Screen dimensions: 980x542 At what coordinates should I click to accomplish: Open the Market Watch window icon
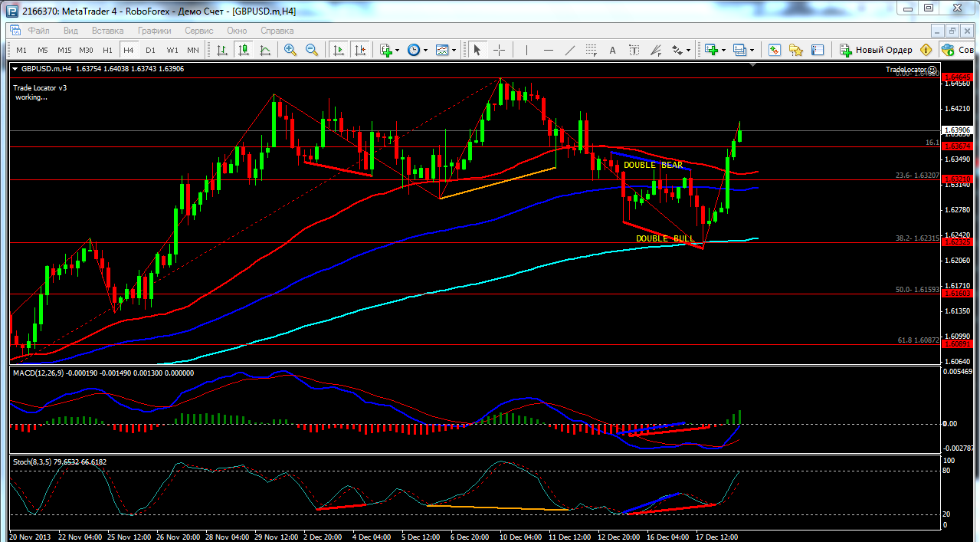click(775, 50)
